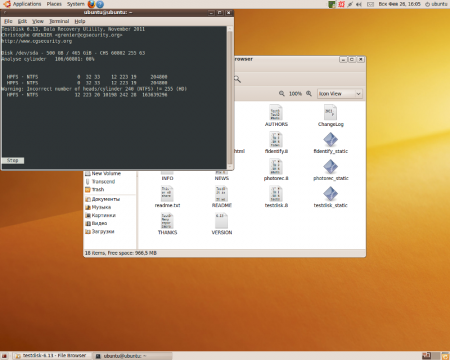Click the search magnifier in File Browser
The width and height of the screenshot is (450, 360).
237,79
